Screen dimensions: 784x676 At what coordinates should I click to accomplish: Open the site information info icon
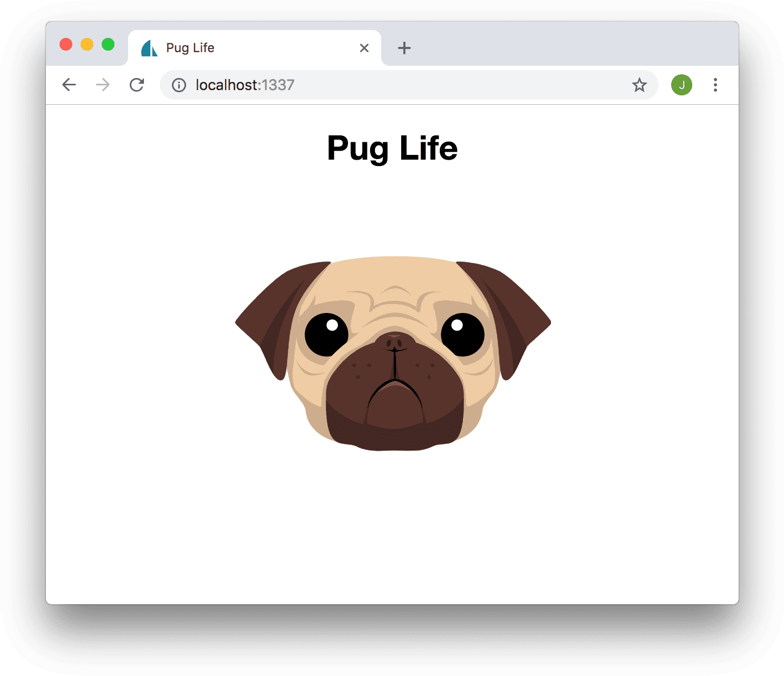(178, 85)
